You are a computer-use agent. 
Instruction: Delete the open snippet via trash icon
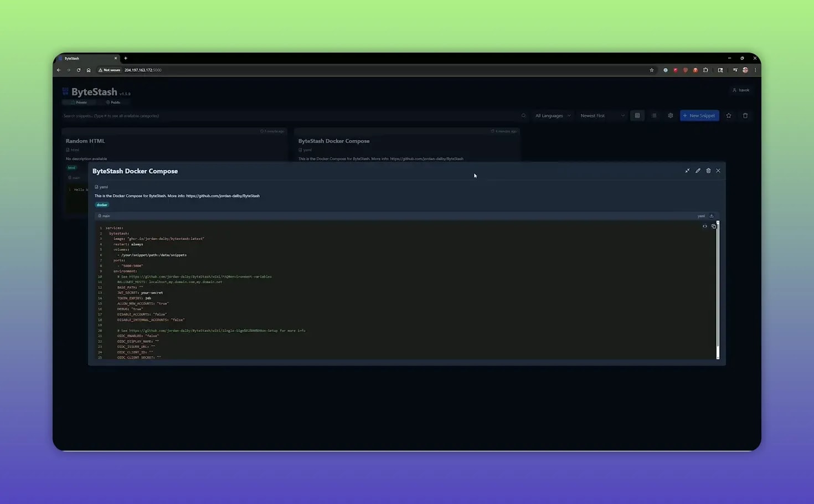[x=708, y=171]
